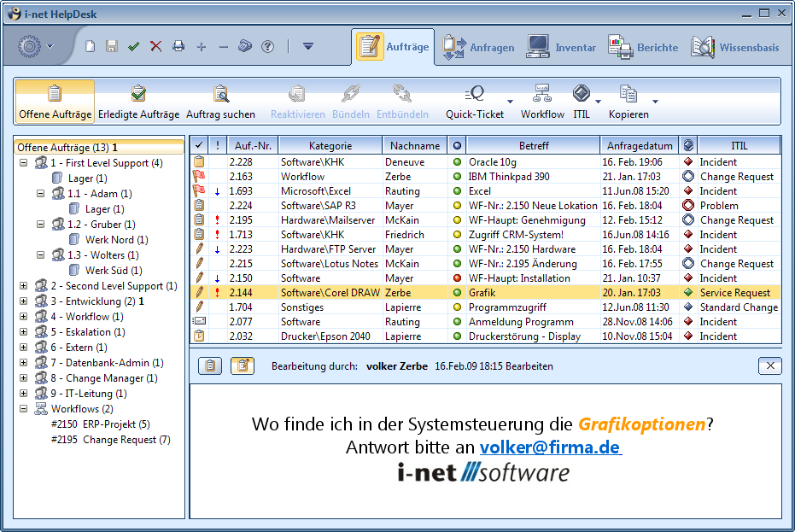Sort by Betreff column header
Image resolution: width=795 pixels, height=532 pixels.
coord(534,145)
